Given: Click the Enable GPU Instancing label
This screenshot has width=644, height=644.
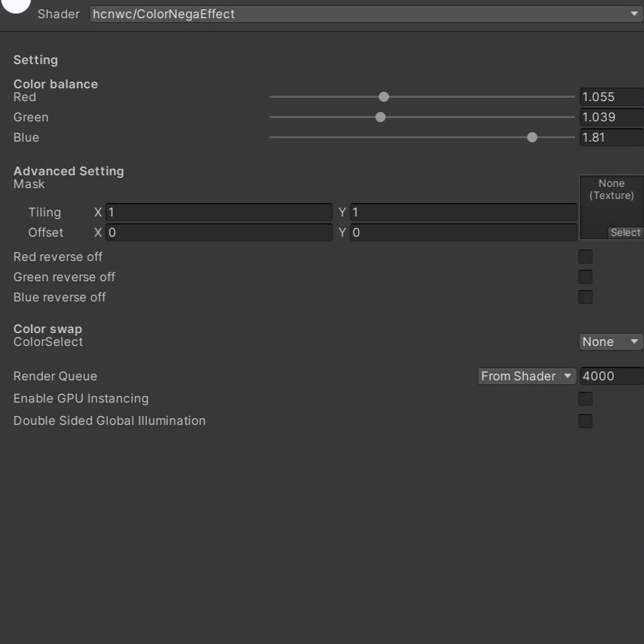Looking at the screenshot, I should (81, 399).
